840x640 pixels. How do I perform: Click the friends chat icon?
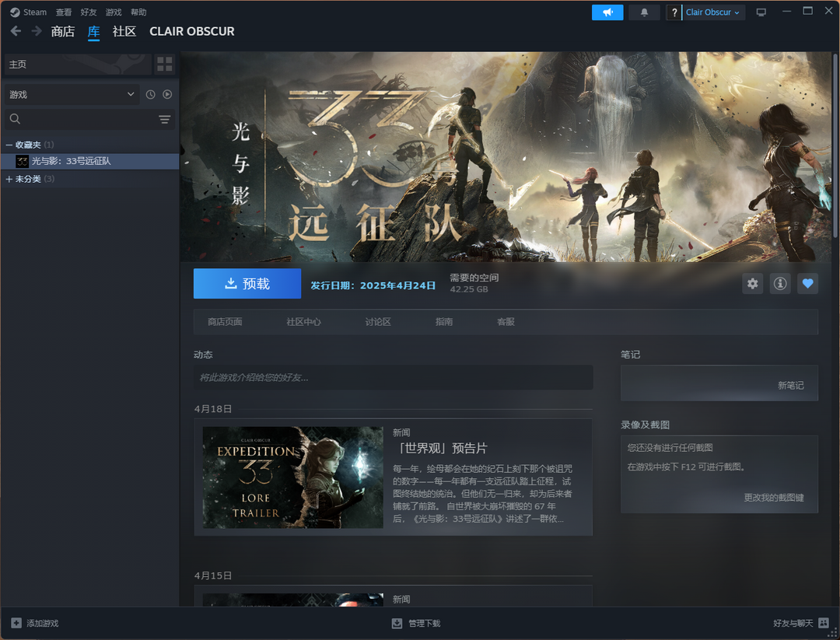point(824,623)
